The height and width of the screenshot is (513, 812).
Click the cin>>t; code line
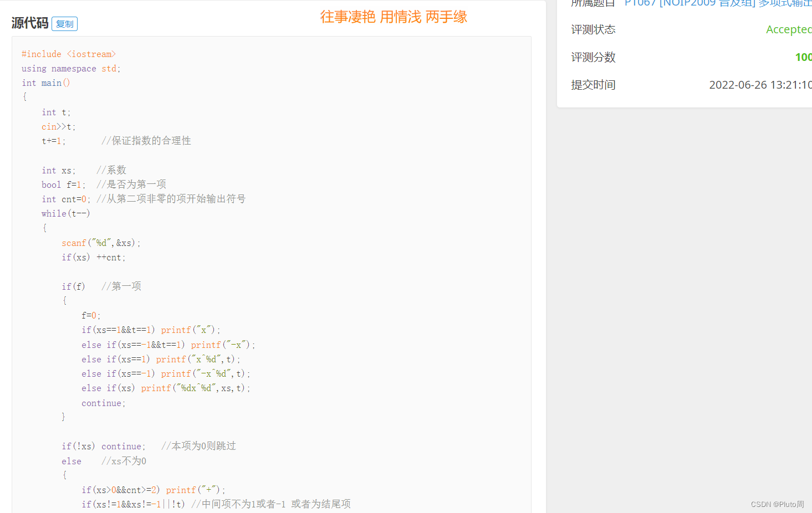point(58,127)
